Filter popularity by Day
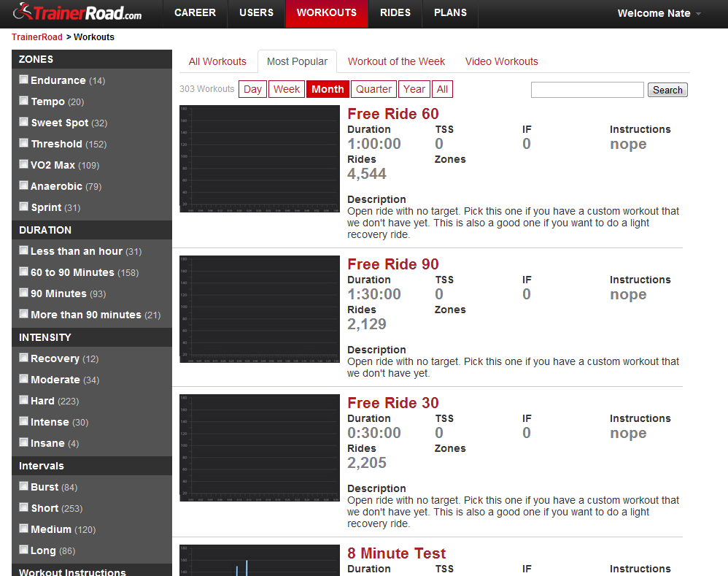Screen dimensions: 728x576 [x=252, y=89]
